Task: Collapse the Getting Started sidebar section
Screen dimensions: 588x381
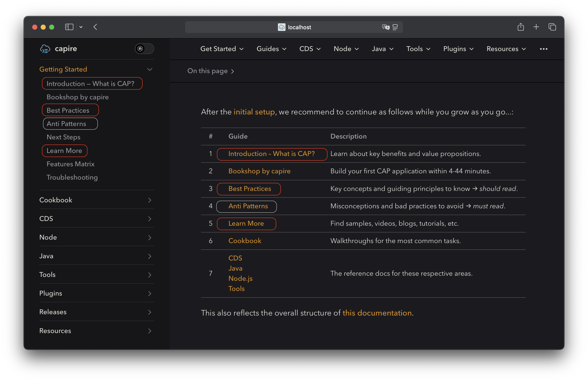Action: coord(150,69)
